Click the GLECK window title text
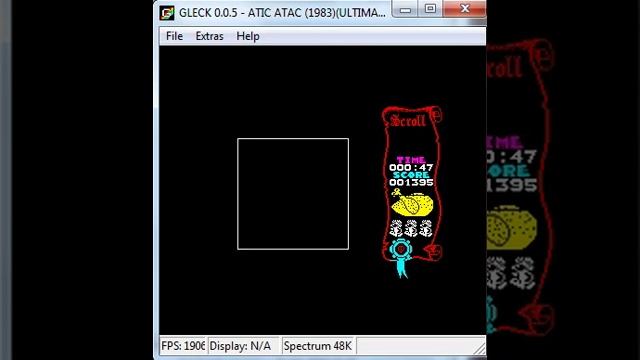Image resolution: width=640 pixels, height=360 pixels. tap(282, 13)
